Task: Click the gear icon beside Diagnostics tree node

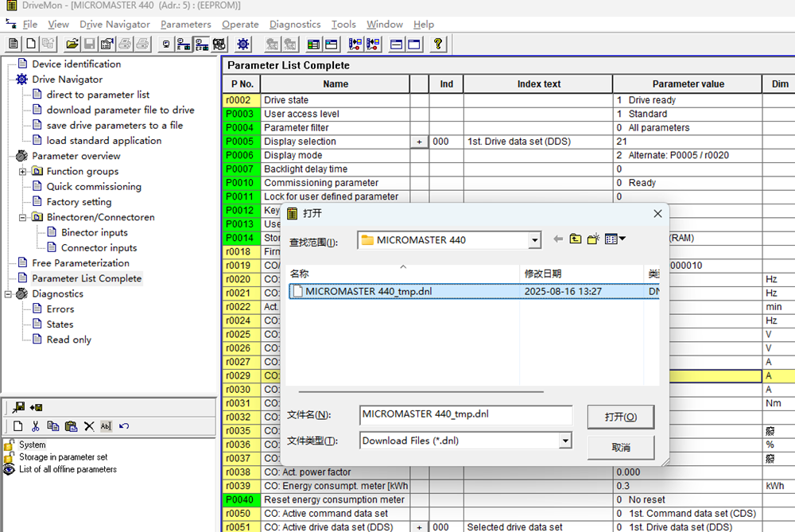Action: pos(21,293)
